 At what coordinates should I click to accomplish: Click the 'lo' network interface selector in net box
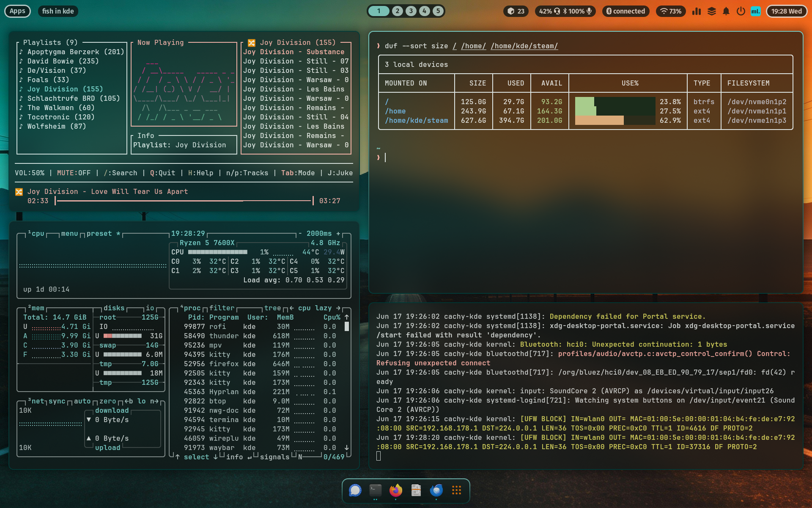142,401
